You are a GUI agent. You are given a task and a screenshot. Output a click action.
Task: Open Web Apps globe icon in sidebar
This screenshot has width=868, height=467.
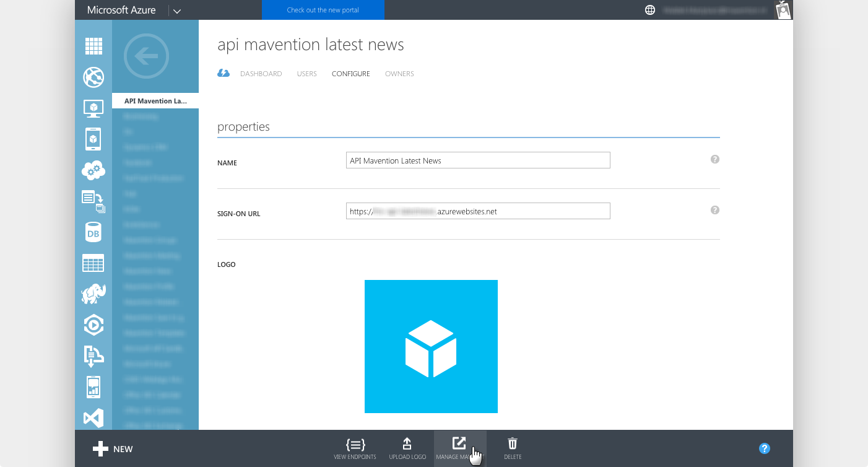[93, 77]
